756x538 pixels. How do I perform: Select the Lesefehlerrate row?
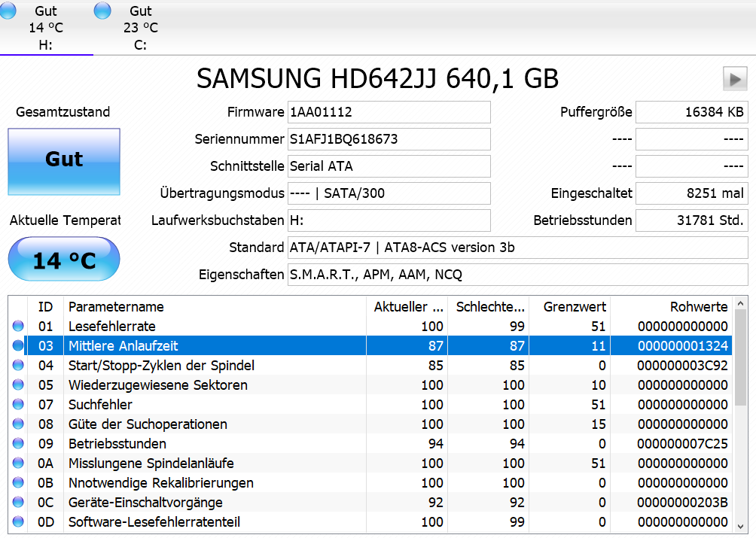(370, 326)
